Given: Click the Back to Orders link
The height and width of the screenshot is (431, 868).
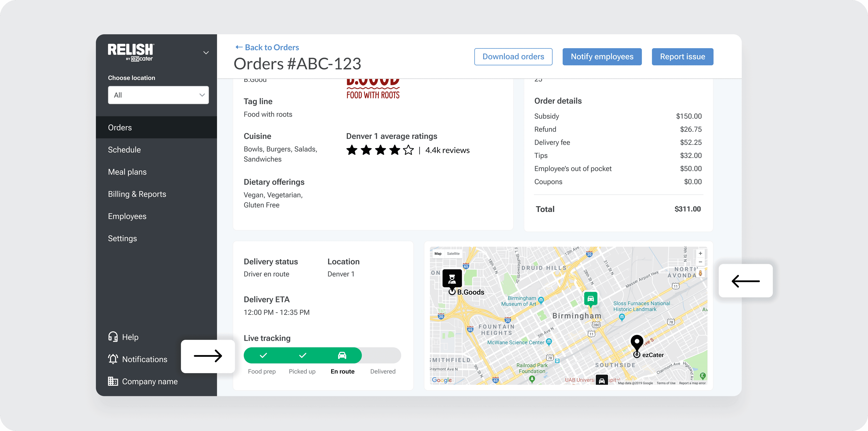Looking at the screenshot, I should [x=267, y=47].
